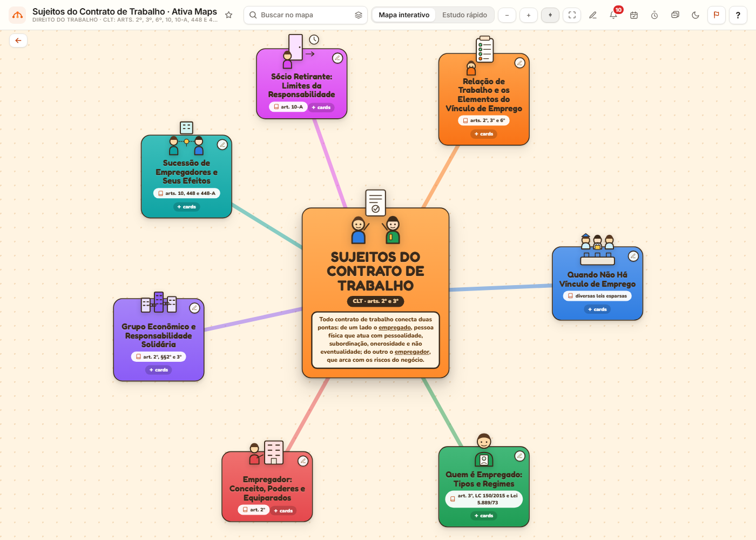
Task: Focus the 'Buscar no mapa' search field
Action: (x=305, y=15)
